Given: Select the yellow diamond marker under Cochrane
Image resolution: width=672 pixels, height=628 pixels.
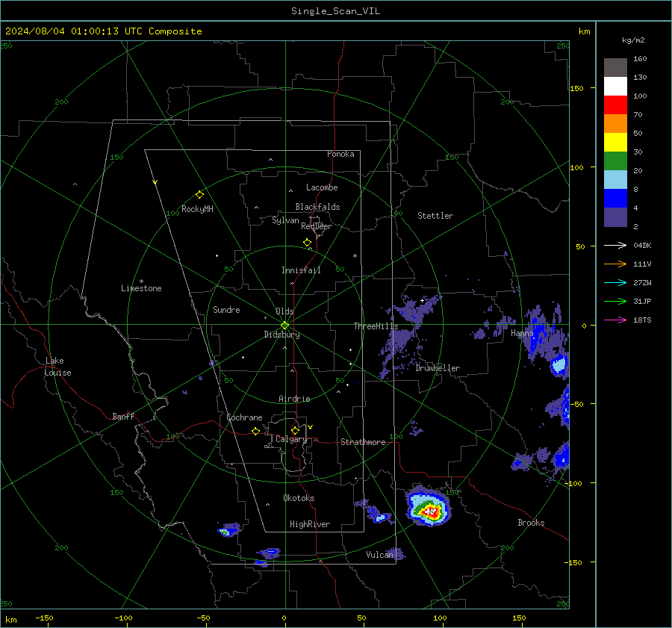Looking at the screenshot, I should pyautogui.click(x=255, y=431).
